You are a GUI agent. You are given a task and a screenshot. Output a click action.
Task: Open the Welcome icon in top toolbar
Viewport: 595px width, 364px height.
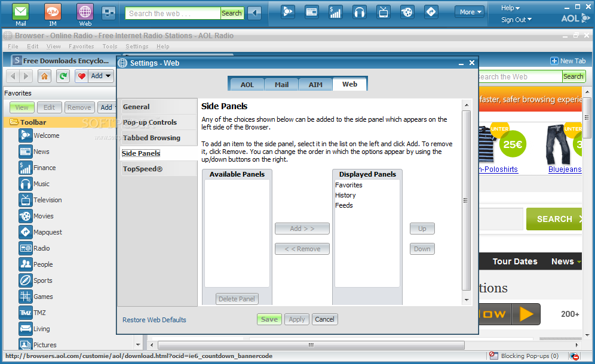click(287, 12)
